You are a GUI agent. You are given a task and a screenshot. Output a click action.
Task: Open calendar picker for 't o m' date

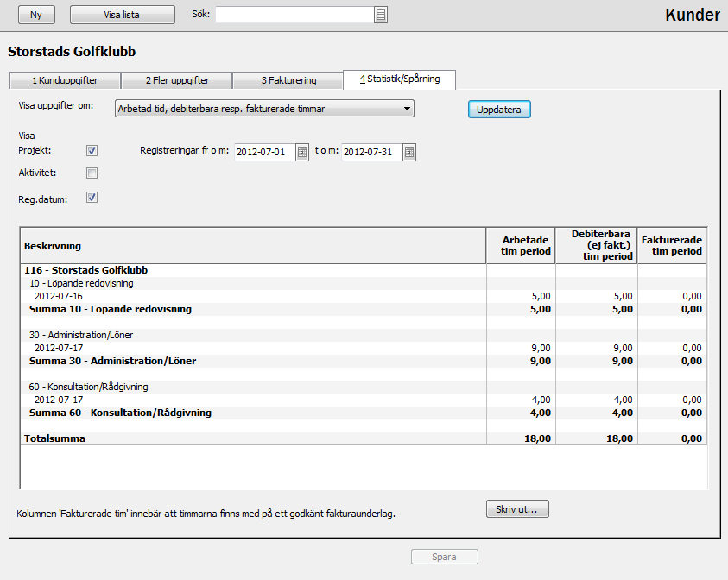tap(409, 152)
